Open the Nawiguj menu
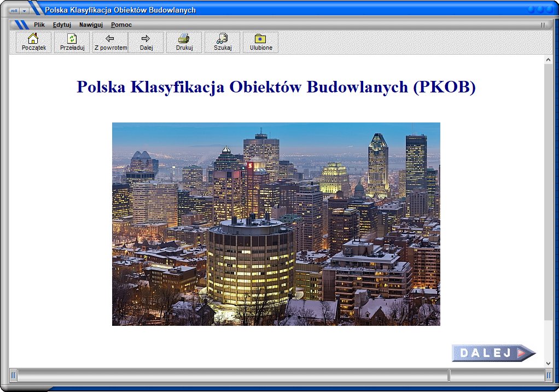Image resolution: width=559 pixels, height=392 pixels. coord(91,25)
